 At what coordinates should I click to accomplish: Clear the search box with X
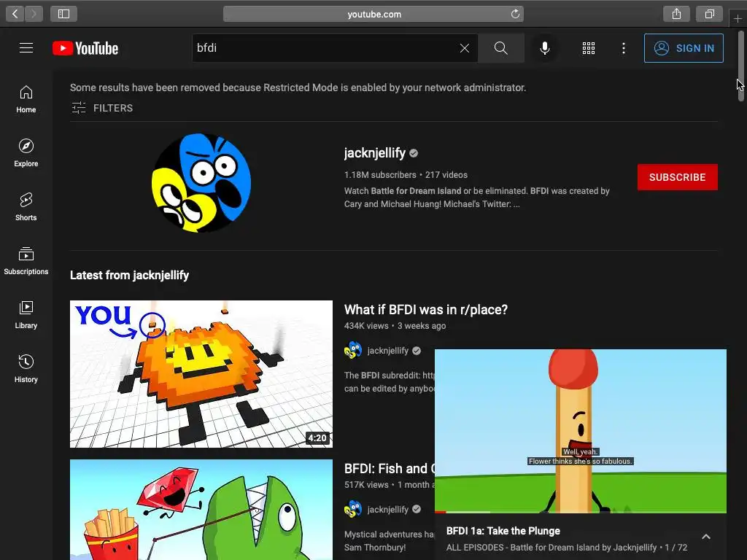[465, 48]
